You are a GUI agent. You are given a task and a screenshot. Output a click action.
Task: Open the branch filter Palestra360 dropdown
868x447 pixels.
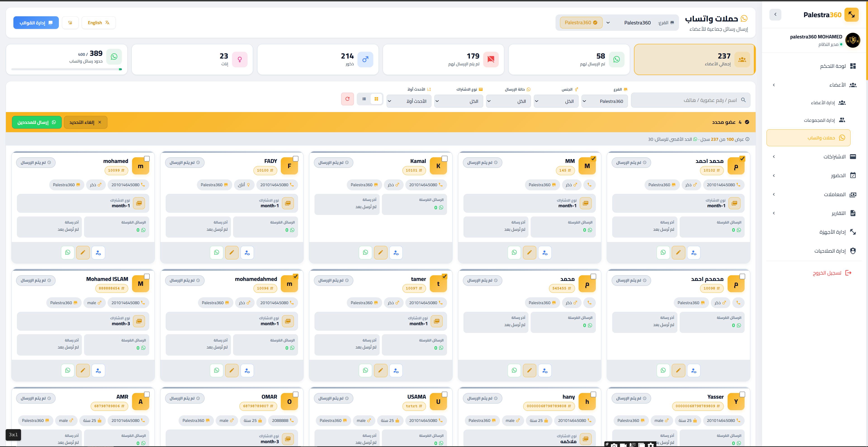click(x=605, y=101)
